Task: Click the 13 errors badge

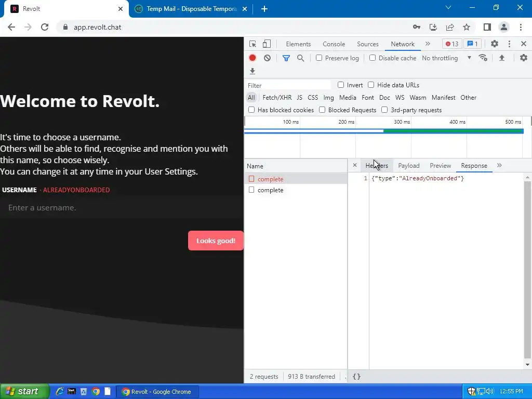Action: click(x=452, y=44)
